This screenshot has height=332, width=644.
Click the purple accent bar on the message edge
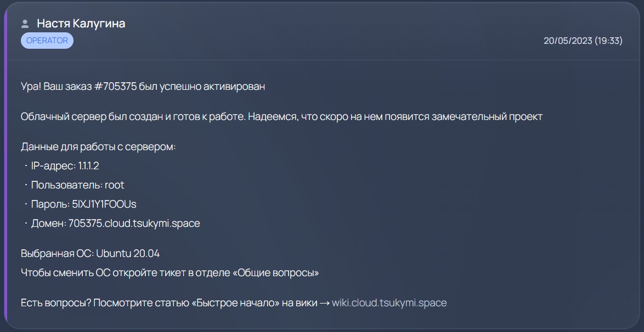(x=5, y=164)
